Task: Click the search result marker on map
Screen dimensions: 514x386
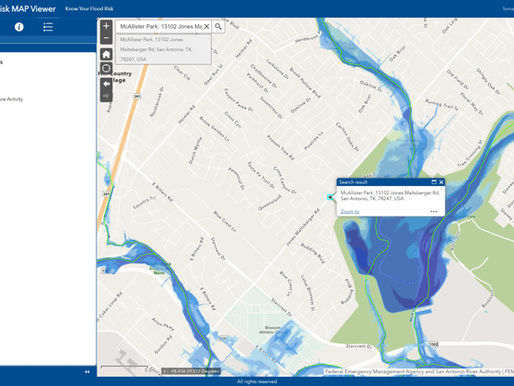Action: click(330, 197)
